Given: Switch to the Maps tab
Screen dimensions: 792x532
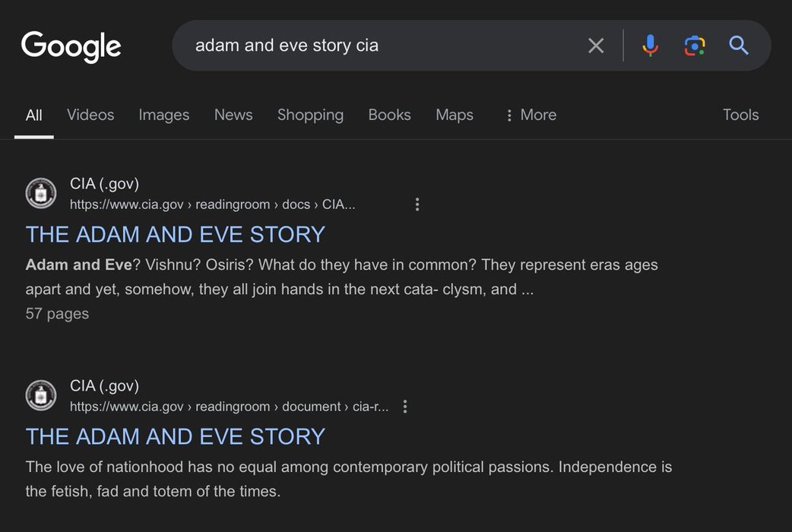Looking at the screenshot, I should [x=455, y=115].
